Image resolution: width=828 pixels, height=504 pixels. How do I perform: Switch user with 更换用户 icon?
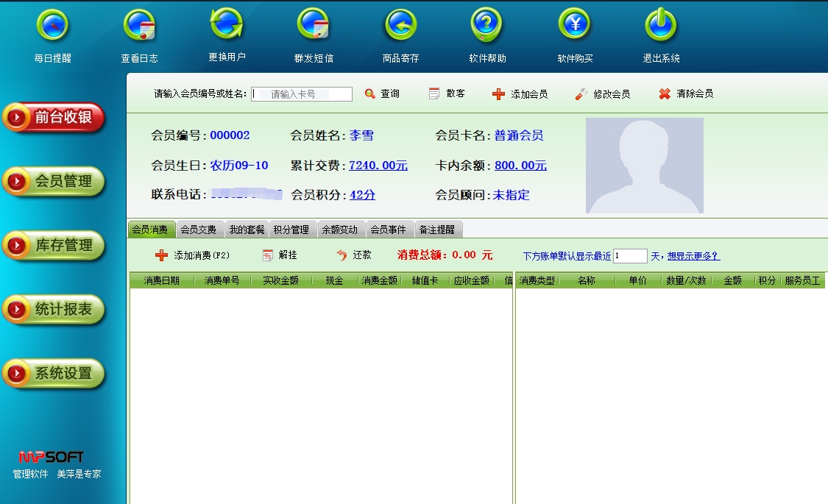[x=227, y=25]
